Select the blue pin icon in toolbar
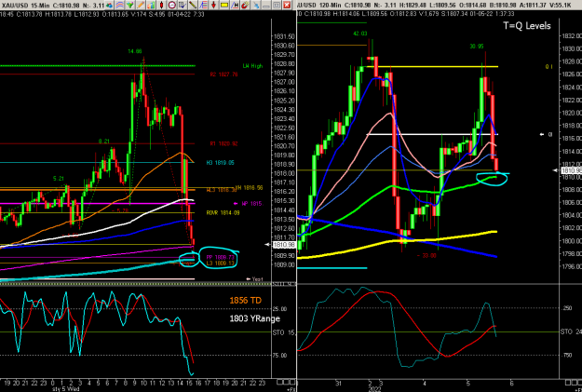Viewport: 582px width, 392px height. point(255,5)
